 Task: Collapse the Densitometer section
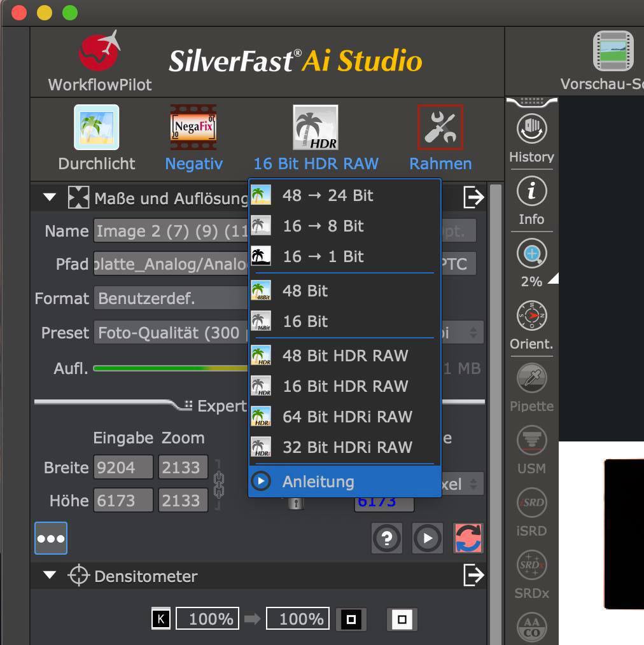point(50,575)
